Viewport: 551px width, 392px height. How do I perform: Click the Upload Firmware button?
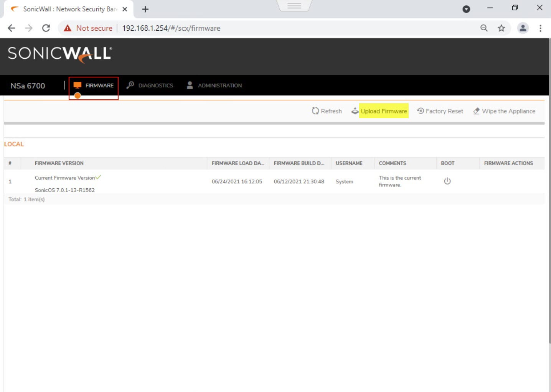[x=383, y=111]
